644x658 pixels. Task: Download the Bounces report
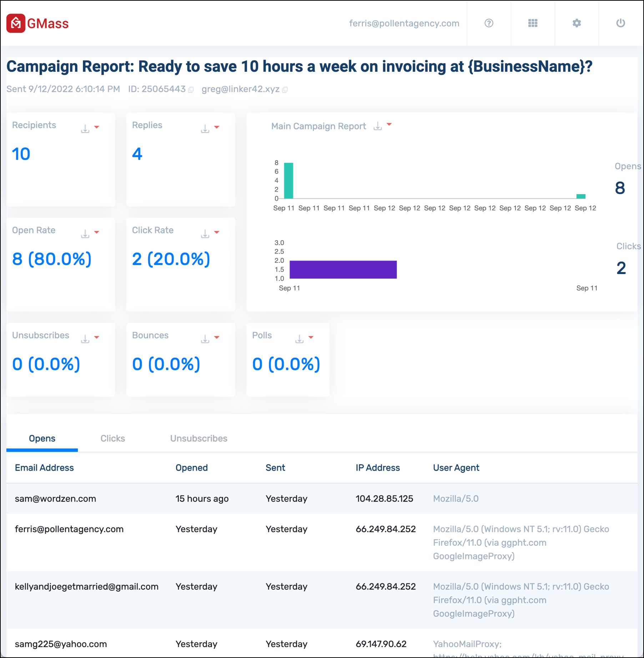[205, 339]
